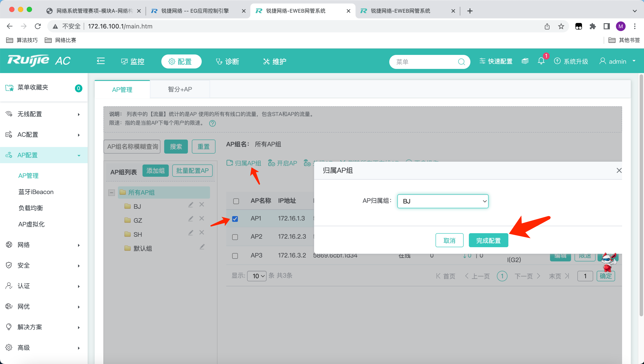Click the search magnifier in menu box
Viewport: 644px width, 364px height.
tap(461, 62)
